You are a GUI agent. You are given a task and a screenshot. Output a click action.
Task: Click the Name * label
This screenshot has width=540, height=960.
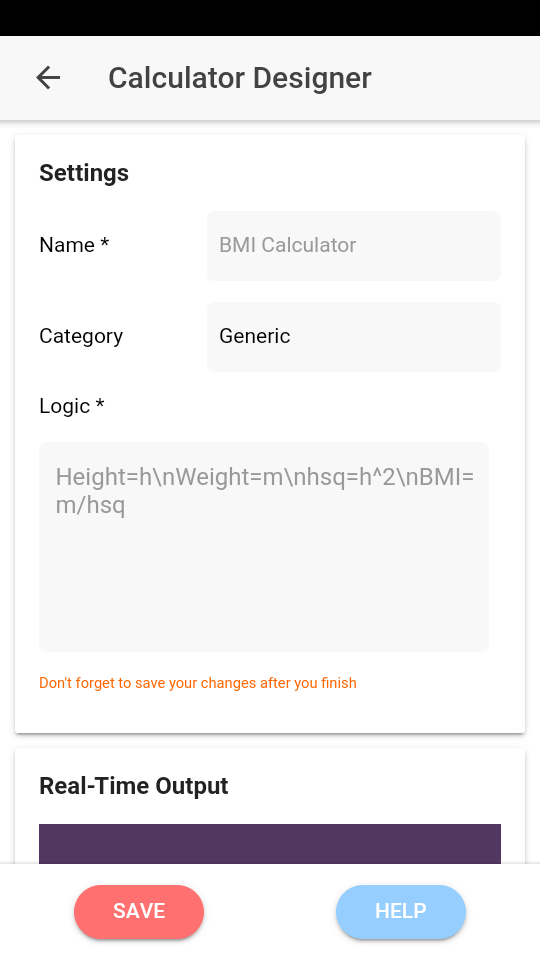point(74,245)
